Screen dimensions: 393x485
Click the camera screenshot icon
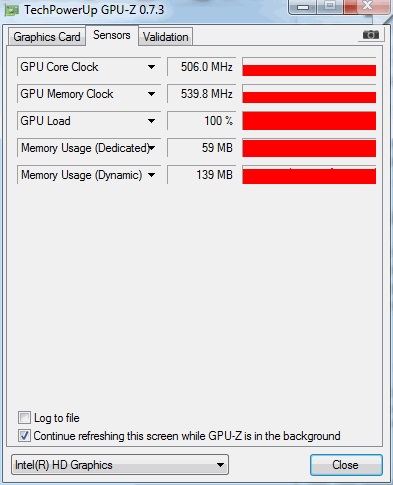point(371,34)
